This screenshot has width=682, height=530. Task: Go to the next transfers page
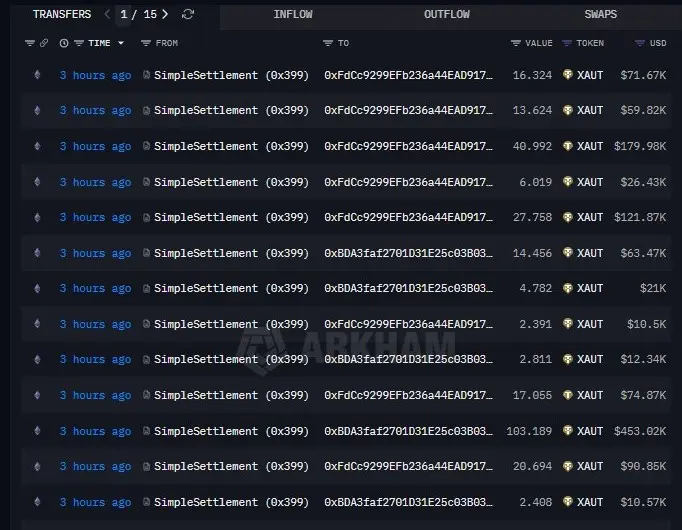click(165, 14)
